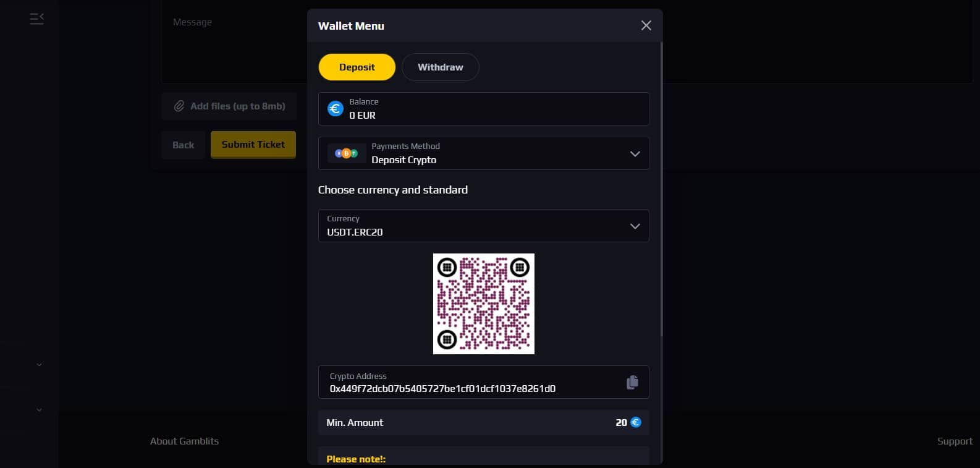
Task: Focus the Message text area
Action: click(x=235, y=49)
